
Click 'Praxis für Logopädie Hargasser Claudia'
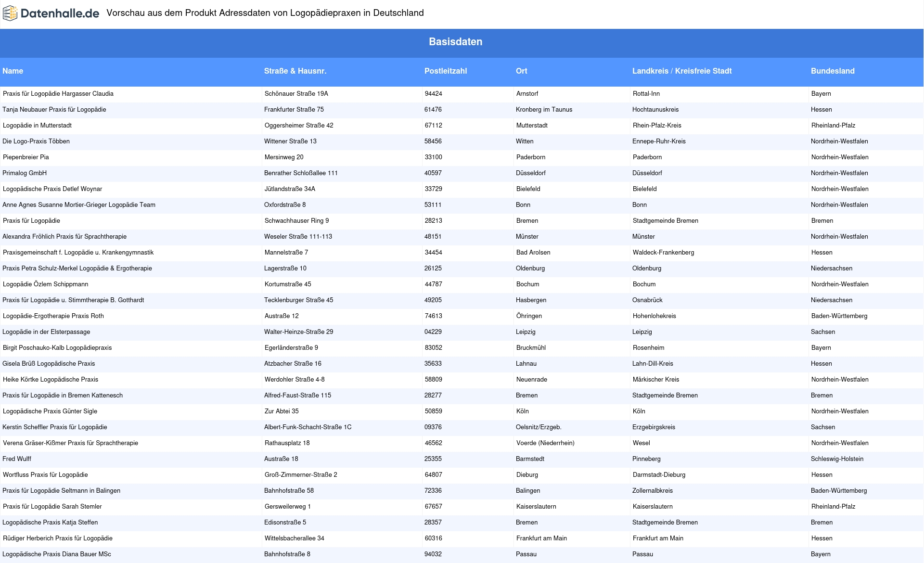coord(58,93)
